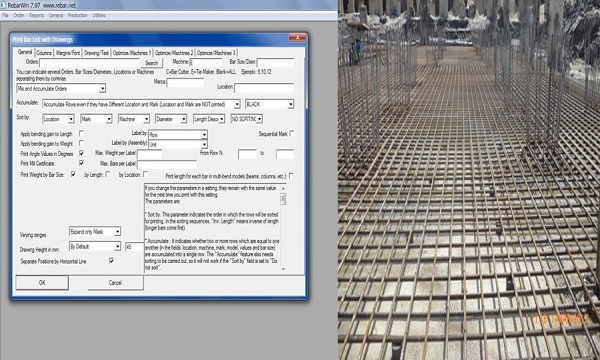Open the Optimize/Machines 2 tab
Image resolution: width=600 pixels, height=360 pixels.
[x=174, y=53]
